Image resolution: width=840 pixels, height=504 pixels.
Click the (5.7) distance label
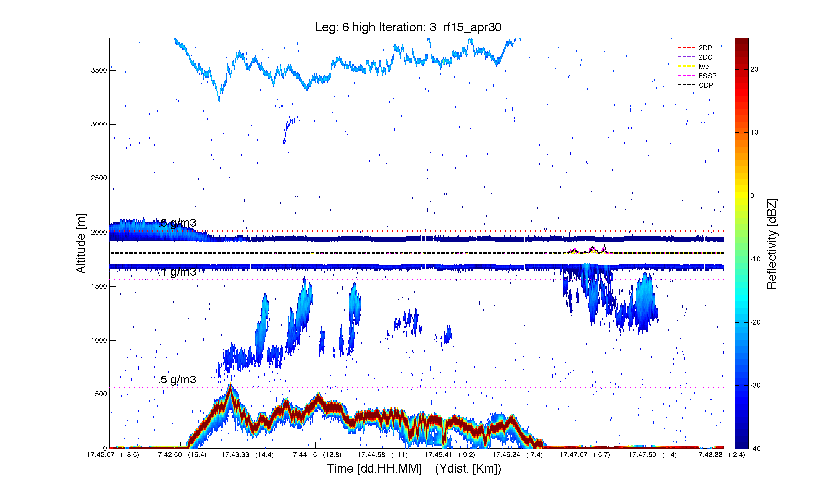point(602,455)
